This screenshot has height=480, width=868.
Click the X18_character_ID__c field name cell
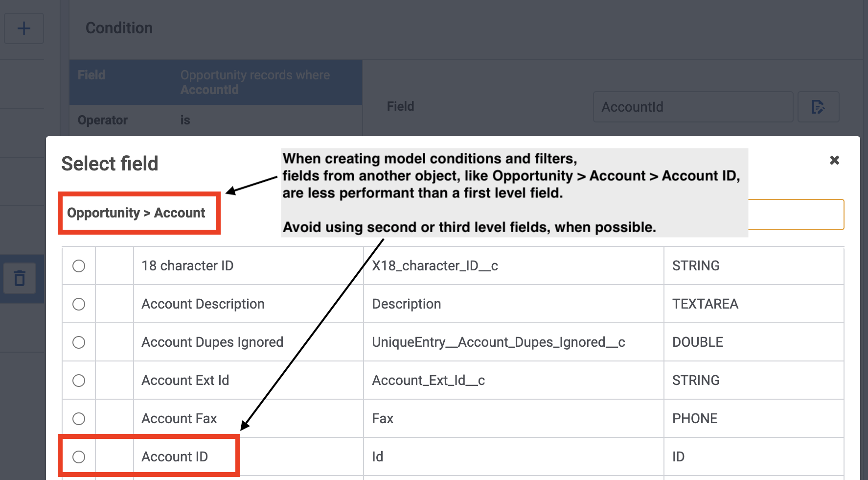[435, 266]
